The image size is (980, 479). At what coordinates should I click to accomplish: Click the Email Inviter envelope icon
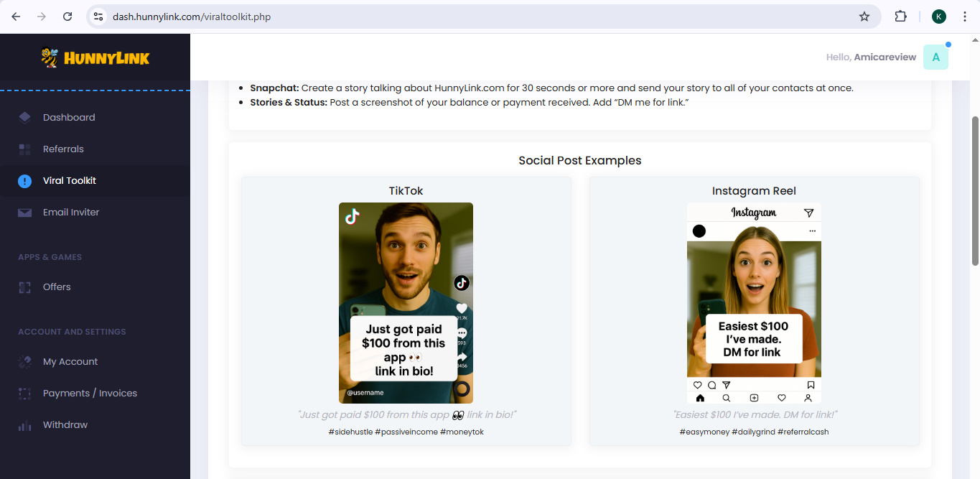point(25,213)
